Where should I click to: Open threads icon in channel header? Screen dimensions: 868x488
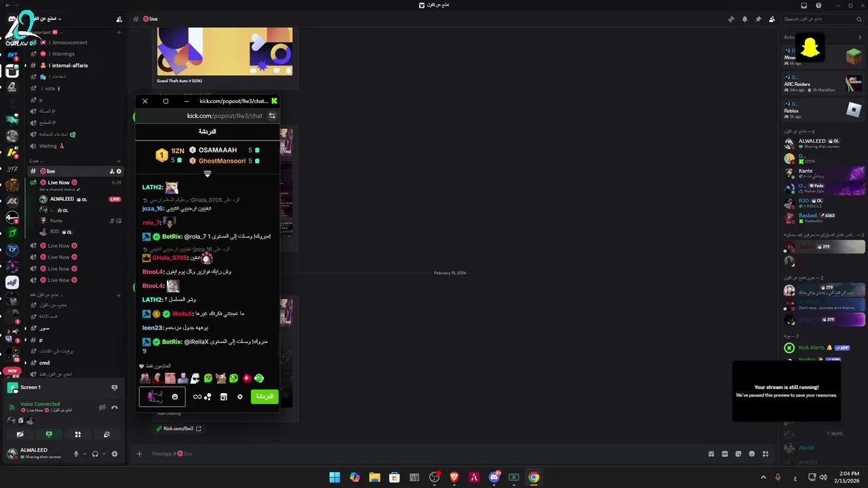[731, 19]
